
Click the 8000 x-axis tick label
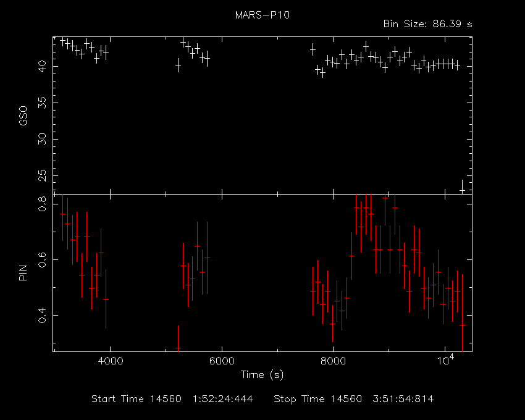[x=333, y=361]
